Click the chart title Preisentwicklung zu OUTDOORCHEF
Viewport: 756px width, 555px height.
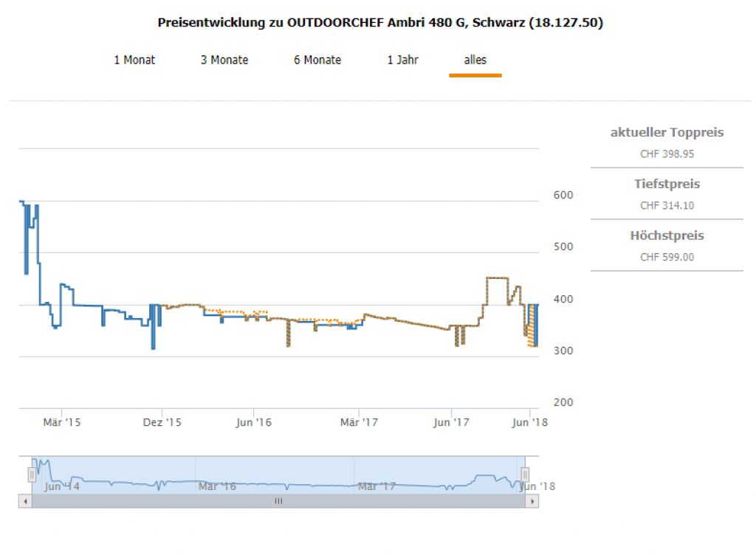point(380,23)
